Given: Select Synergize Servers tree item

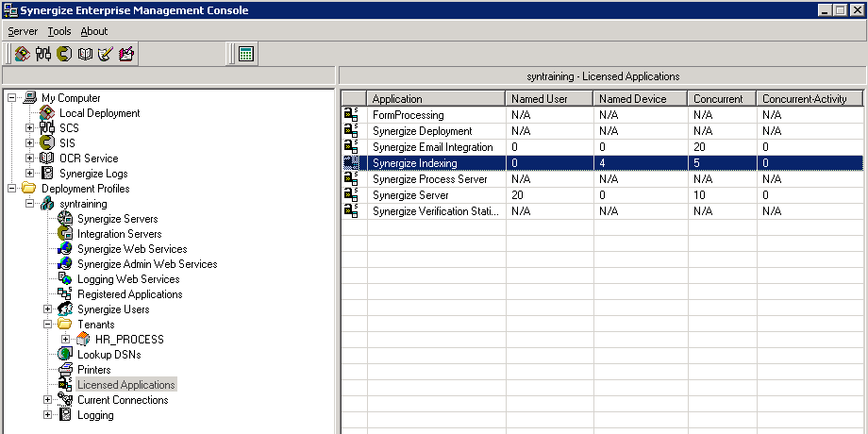Looking at the screenshot, I should tap(117, 219).
